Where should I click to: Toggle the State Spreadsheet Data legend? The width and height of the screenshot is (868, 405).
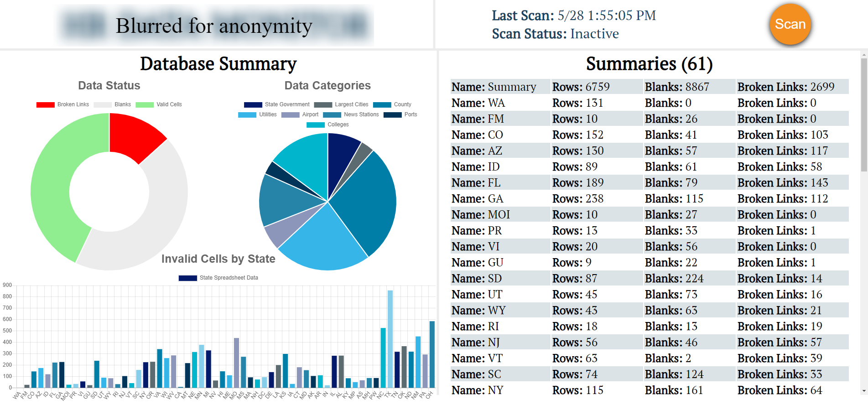click(x=218, y=278)
